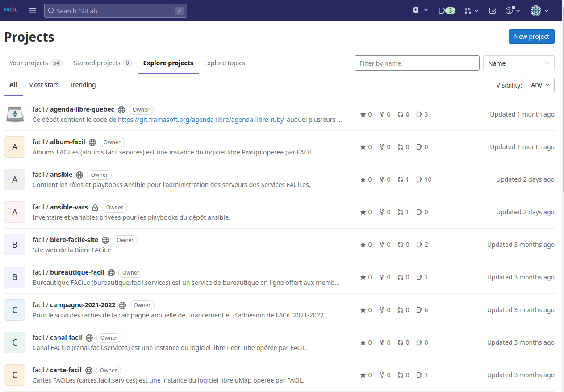The width and height of the screenshot is (564, 392).
Task: Open the facil / ansible-vars project
Action: coord(60,207)
